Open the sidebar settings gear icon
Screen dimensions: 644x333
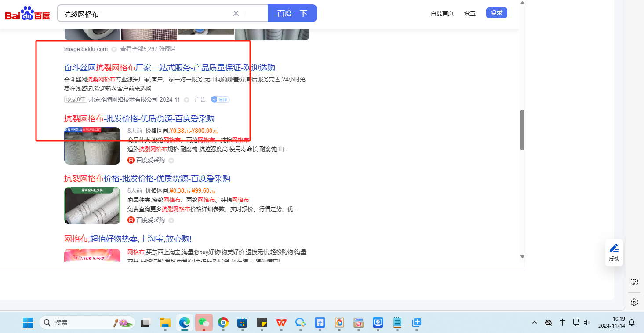(634, 302)
